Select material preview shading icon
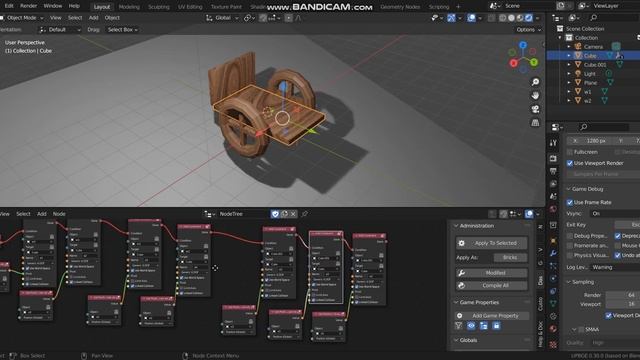 click(520, 18)
